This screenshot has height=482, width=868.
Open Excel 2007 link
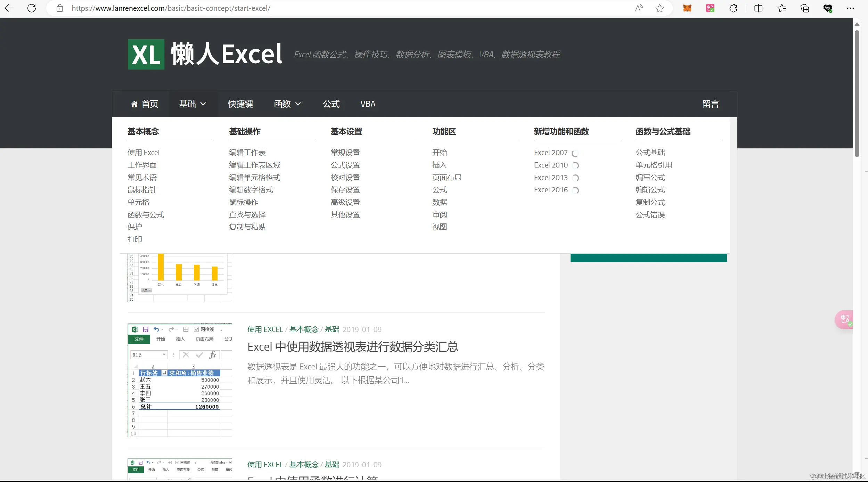551,153
